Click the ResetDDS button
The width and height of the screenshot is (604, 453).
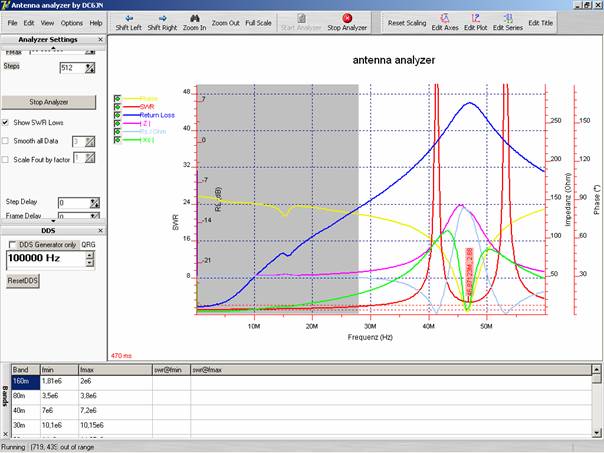(23, 282)
